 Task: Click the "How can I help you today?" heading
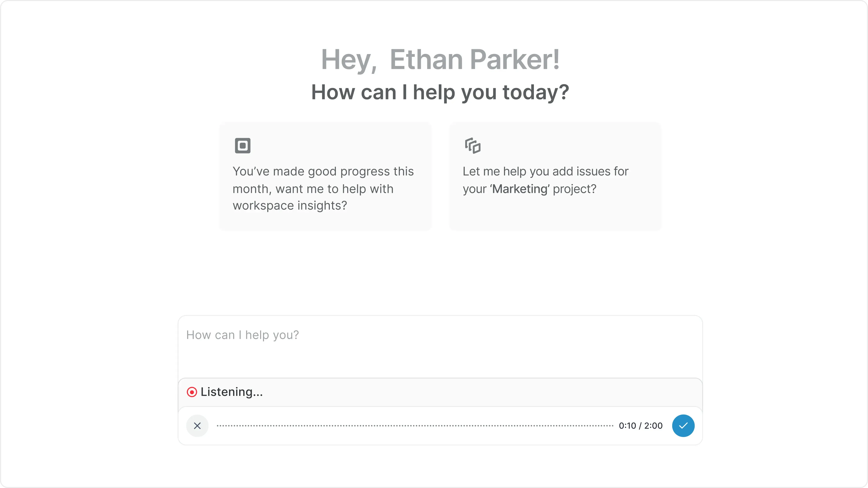tap(440, 92)
